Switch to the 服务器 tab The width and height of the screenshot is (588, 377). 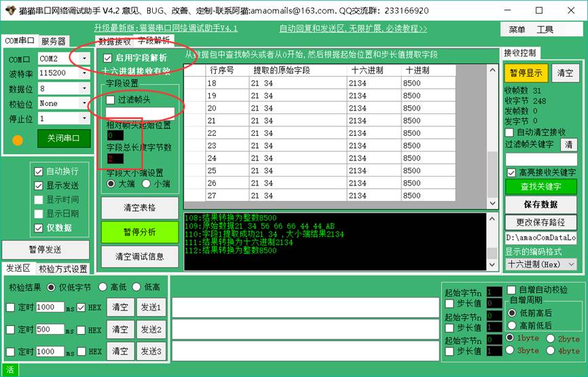click(54, 41)
